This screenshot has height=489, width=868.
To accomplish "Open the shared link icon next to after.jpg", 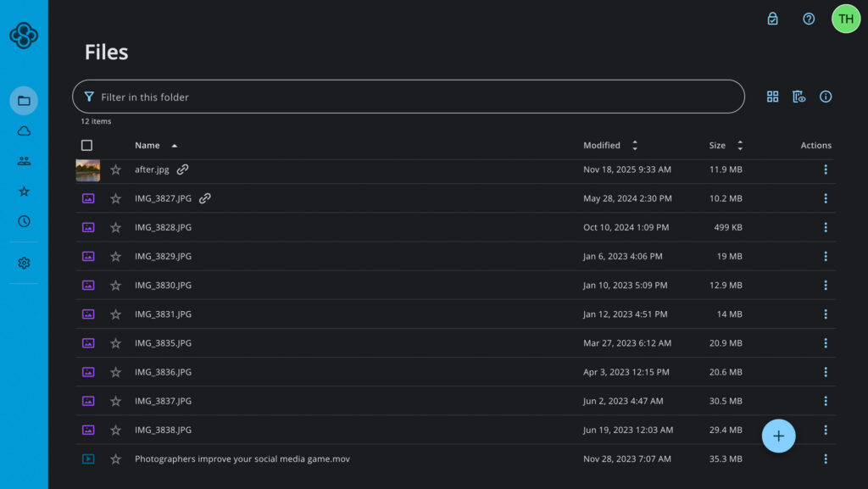I will tap(183, 169).
